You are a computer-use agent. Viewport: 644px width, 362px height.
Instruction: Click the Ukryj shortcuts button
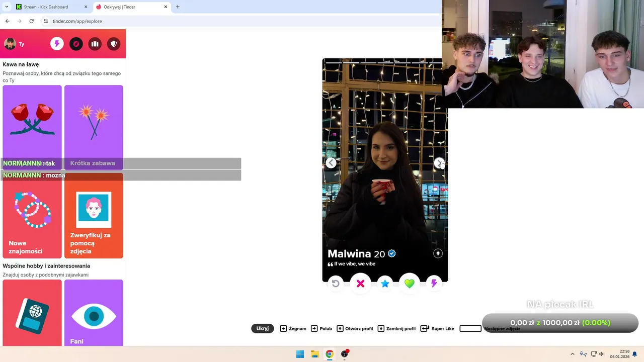coord(263,328)
